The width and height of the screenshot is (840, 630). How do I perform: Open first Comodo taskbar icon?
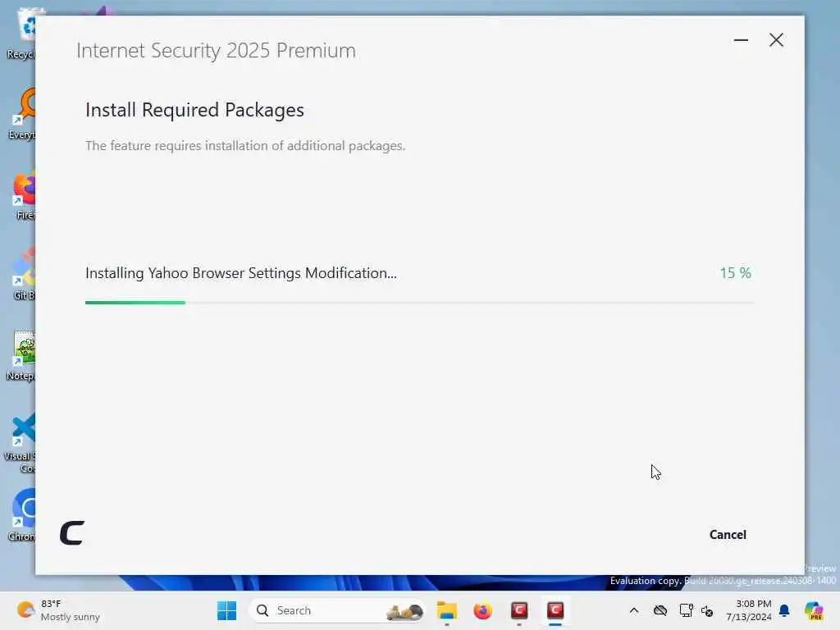pos(519,610)
